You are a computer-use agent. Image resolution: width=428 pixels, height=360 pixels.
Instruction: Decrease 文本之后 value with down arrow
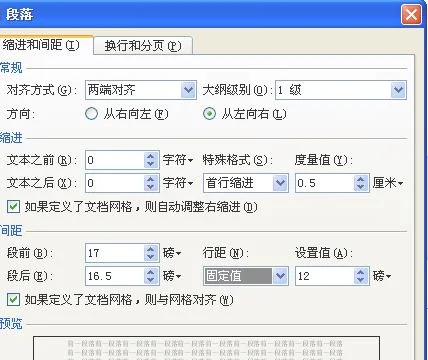[x=151, y=187]
